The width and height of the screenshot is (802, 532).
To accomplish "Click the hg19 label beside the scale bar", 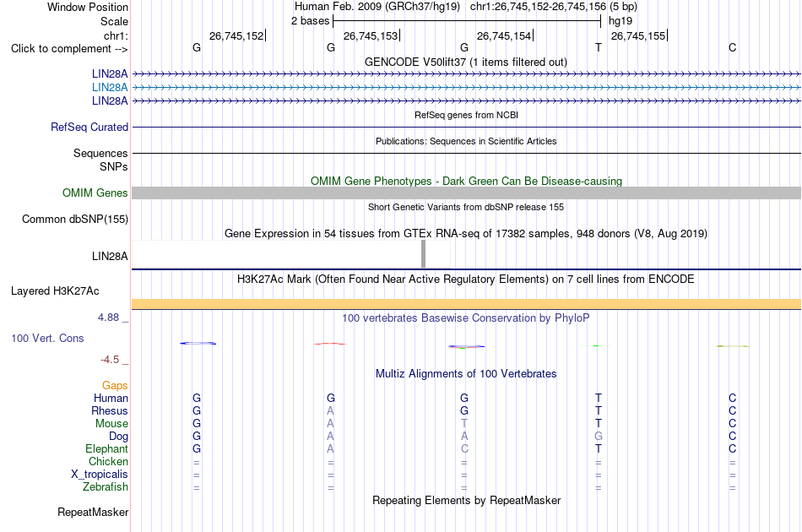I will 620,21.
